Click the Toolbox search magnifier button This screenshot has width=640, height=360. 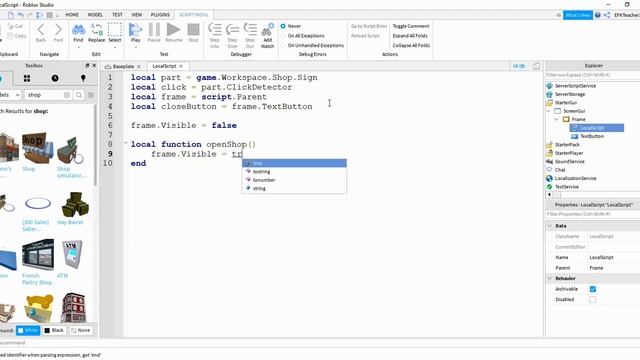(79, 95)
